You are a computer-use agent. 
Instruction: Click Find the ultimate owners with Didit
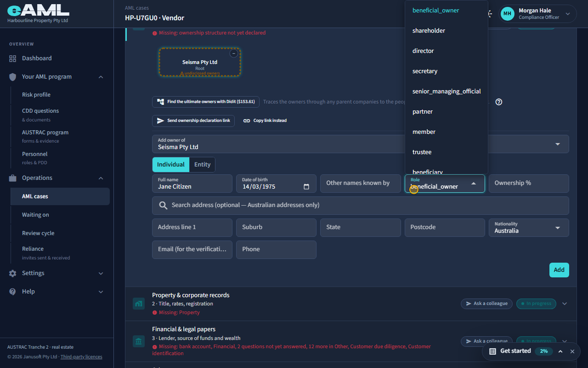pyautogui.click(x=206, y=102)
